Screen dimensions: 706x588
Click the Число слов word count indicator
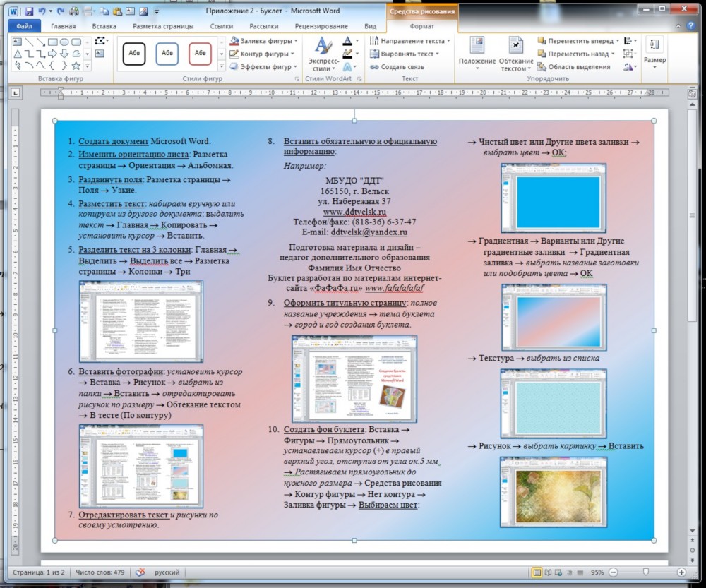100,572
